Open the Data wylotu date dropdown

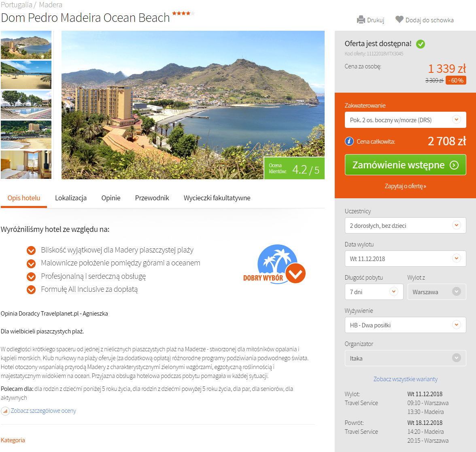[405, 259]
